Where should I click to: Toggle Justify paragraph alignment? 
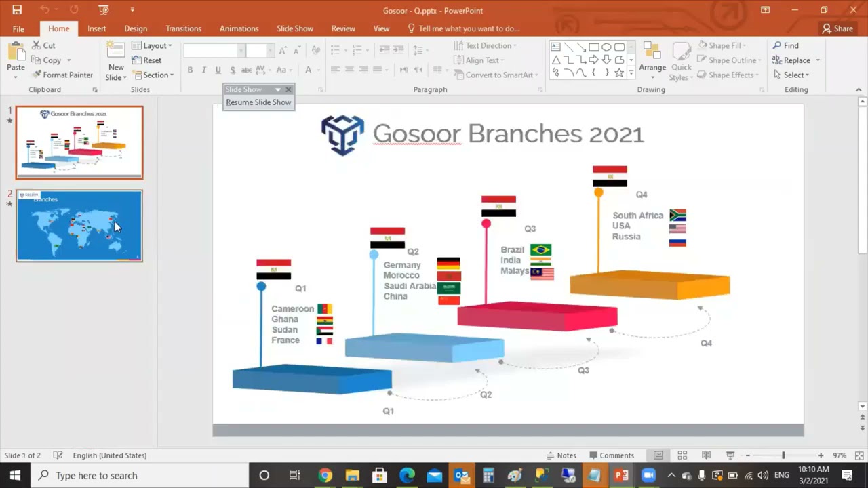pyautogui.click(x=378, y=70)
